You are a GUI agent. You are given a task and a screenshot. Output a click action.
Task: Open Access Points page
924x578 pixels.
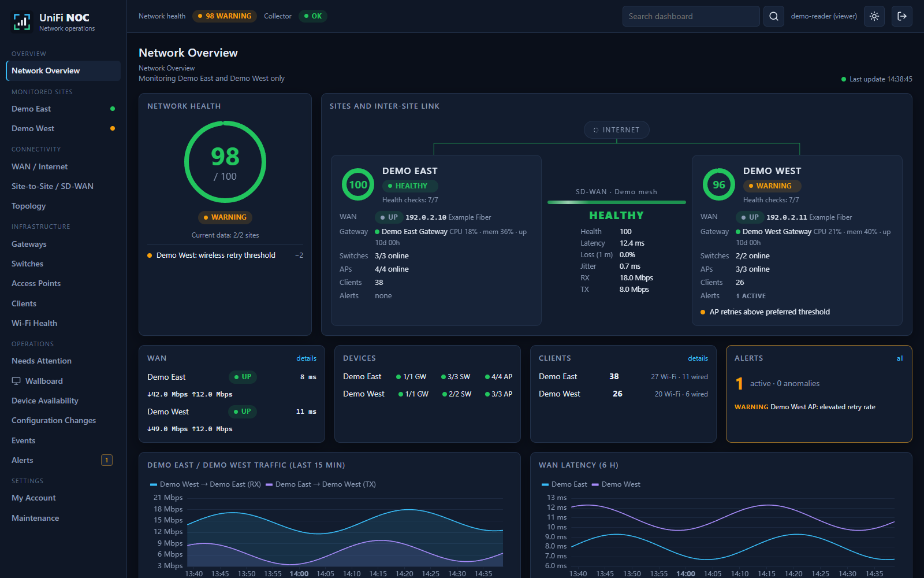pyautogui.click(x=64, y=283)
